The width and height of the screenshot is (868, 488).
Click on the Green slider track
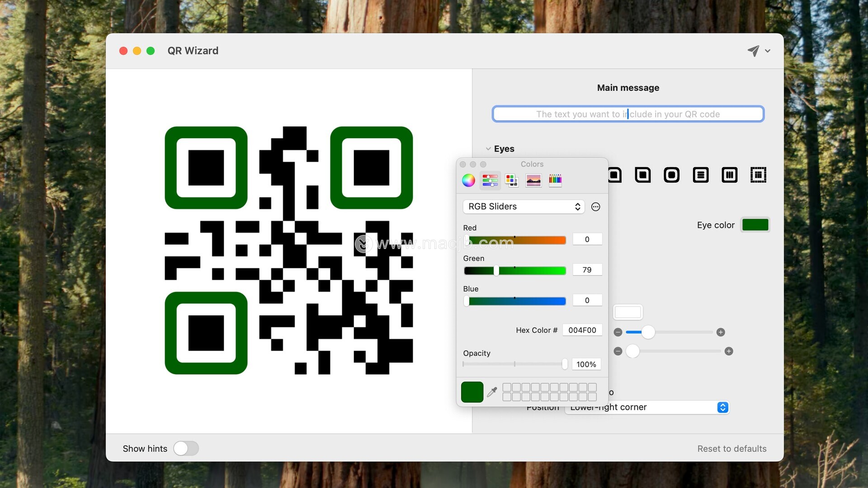click(515, 271)
